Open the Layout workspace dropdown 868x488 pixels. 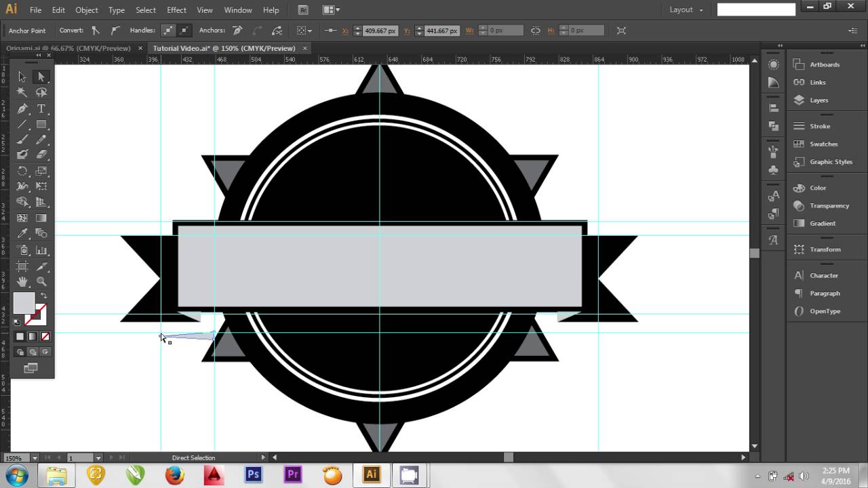click(x=686, y=9)
